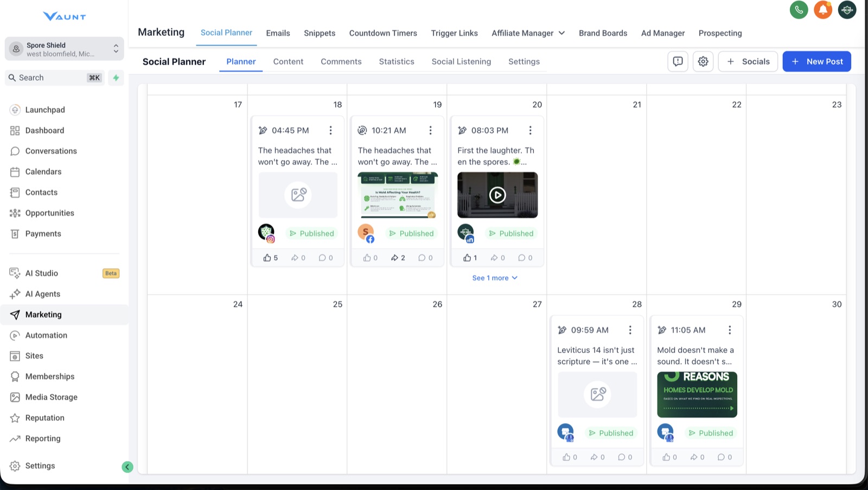Expand the Spore Shield account switcher
The image size is (868, 490).
64,49
